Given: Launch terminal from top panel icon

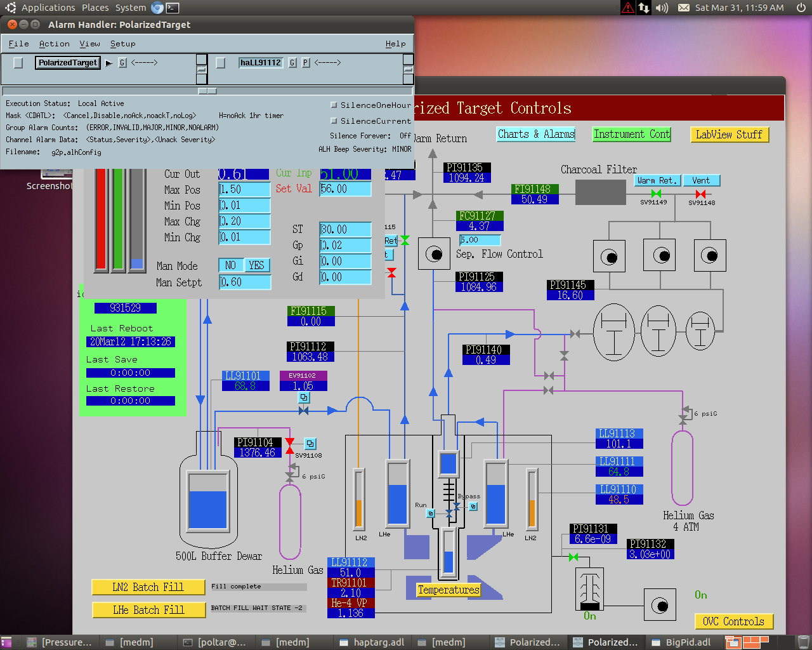Looking at the screenshot, I should click(x=172, y=8).
